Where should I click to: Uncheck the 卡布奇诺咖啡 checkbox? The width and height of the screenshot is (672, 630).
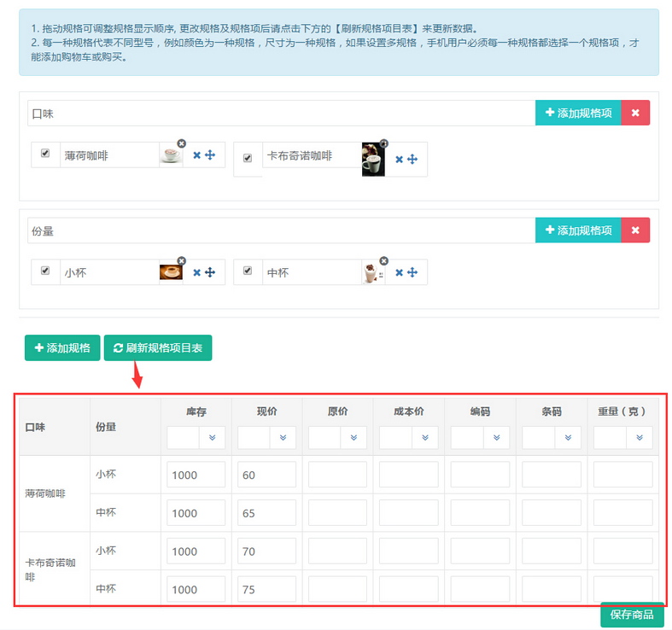click(248, 159)
